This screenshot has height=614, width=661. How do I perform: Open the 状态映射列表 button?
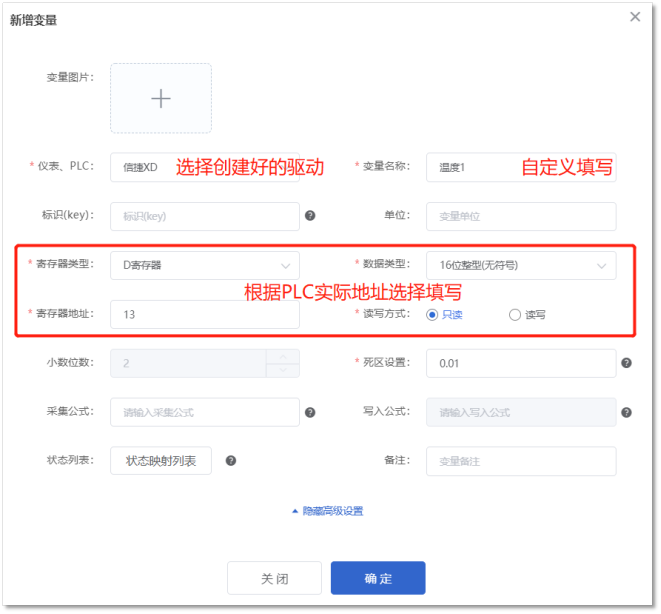[x=161, y=461]
